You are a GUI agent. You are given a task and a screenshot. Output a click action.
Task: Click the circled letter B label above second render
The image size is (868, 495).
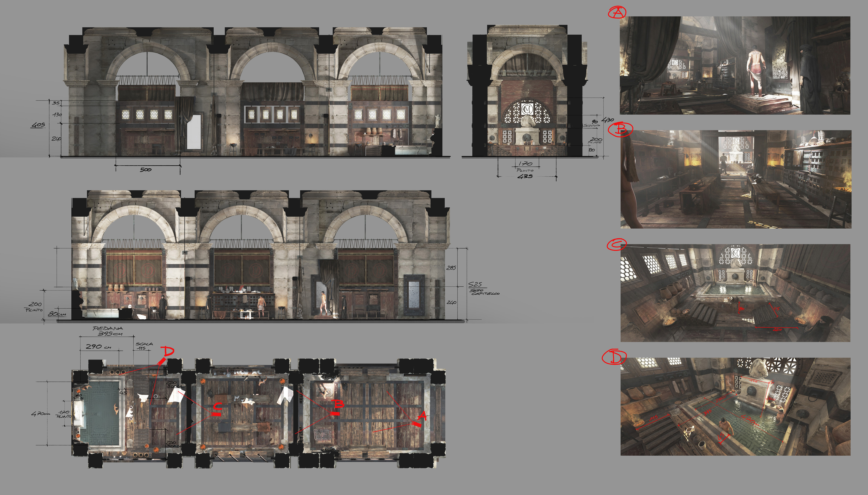click(620, 129)
